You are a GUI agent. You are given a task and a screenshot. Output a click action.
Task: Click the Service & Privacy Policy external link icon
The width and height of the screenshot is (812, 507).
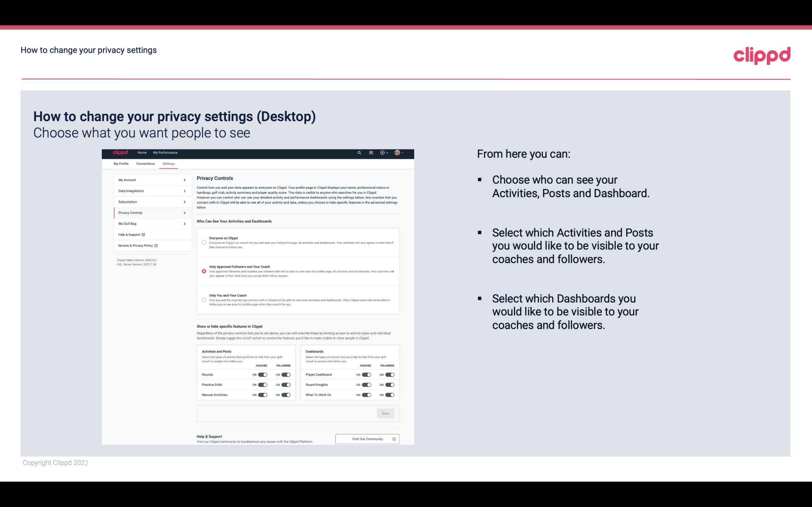pyautogui.click(x=156, y=245)
